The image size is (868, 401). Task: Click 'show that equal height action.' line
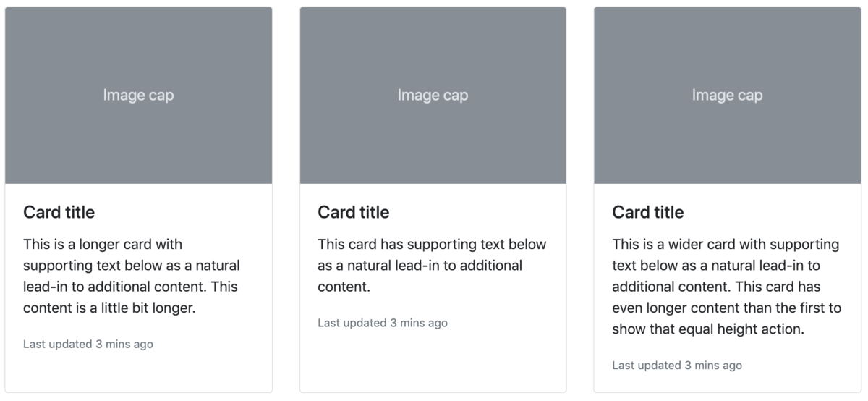708,329
